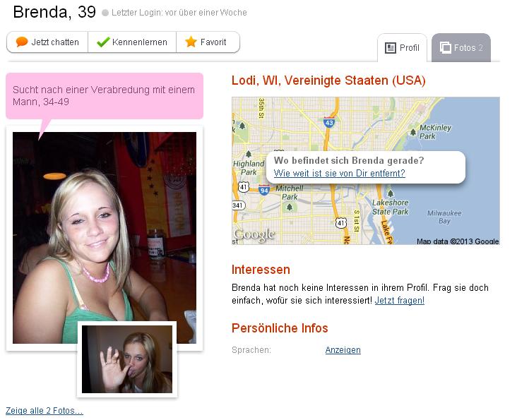Click the yellow star Favorit icon
This screenshot has height=420, width=517.
tap(191, 42)
